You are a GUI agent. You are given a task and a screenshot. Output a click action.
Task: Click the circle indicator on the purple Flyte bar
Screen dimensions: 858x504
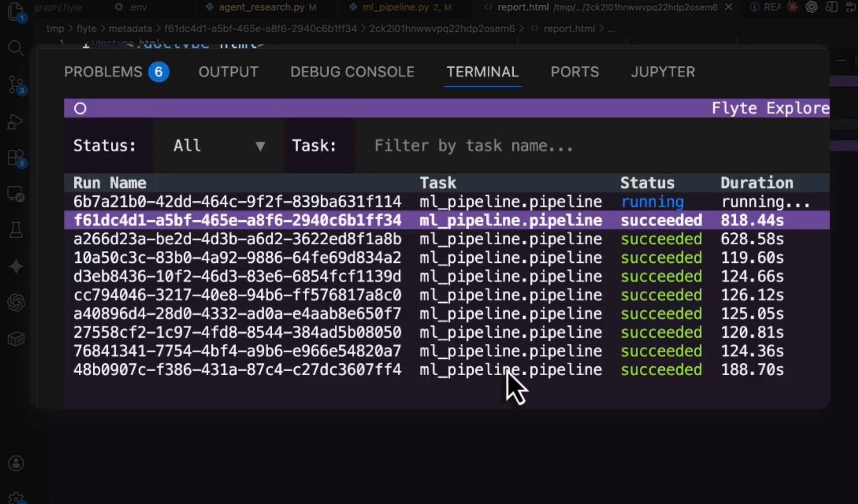click(80, 108)
